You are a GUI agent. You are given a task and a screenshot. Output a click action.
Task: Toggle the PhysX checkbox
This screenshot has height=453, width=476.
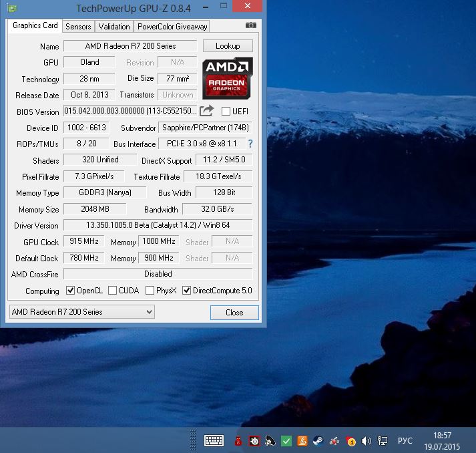click(x=150, y=291)
